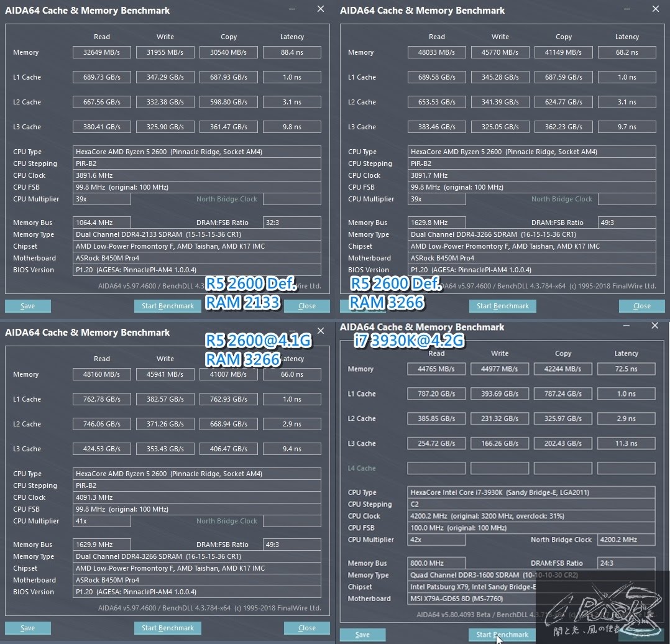670x644 pixels.
Task: Click Close in the 4091.3 MHz Ryzen window
Action: [x=307, y=628]
